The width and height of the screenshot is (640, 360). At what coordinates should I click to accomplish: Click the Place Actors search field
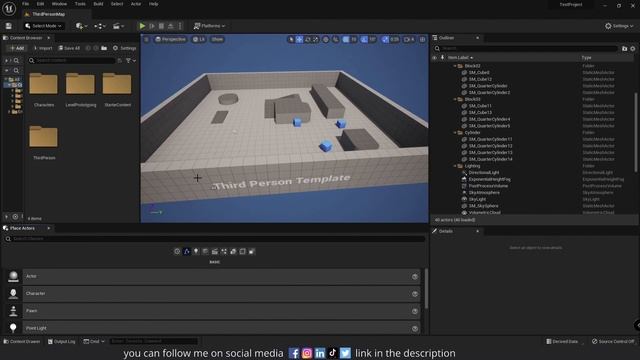[x=214, y=239]
